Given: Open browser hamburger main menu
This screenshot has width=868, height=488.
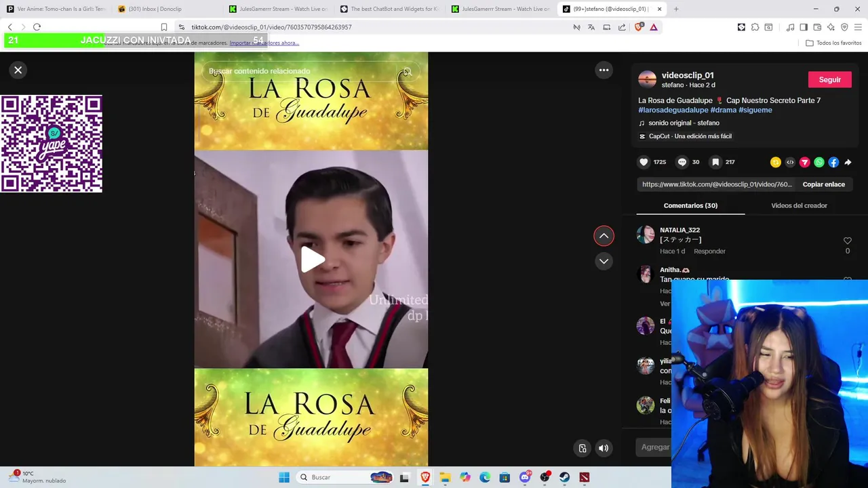Looking at the screenshot, I should pyautogui.click(x=859, y=27).
